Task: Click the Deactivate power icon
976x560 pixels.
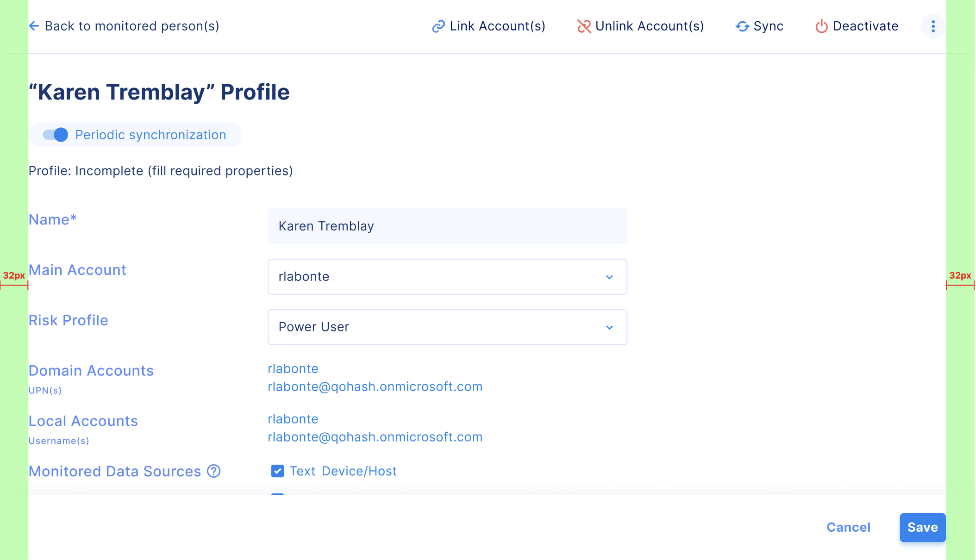Action: 821,26
